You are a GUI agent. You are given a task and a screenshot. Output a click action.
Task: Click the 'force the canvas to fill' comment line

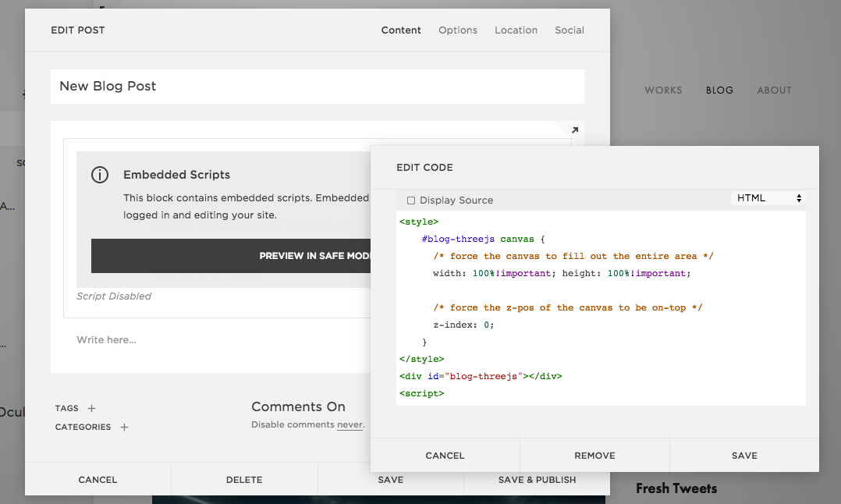click(x=573, y=256)
